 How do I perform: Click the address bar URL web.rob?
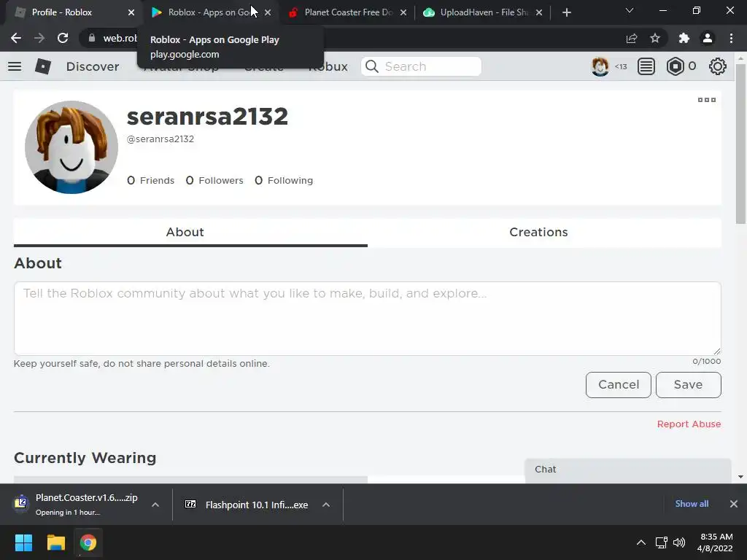click(x=120, y=38)
